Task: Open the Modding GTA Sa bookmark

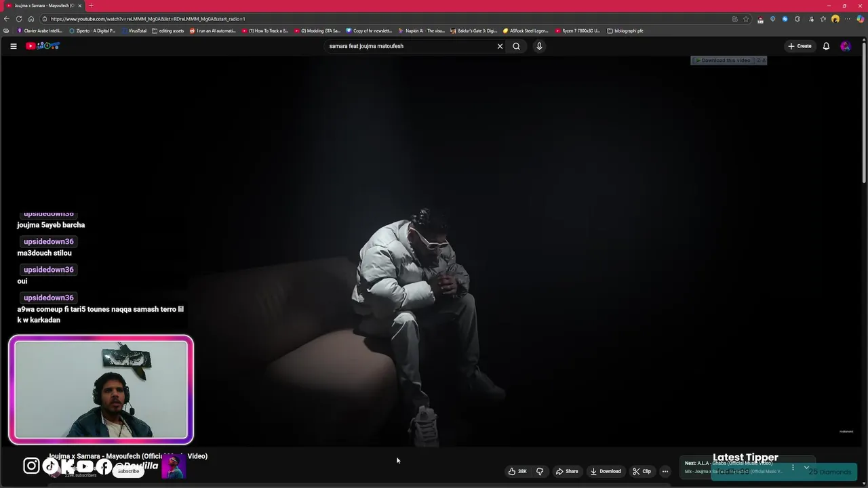Action: click(317, 30)
